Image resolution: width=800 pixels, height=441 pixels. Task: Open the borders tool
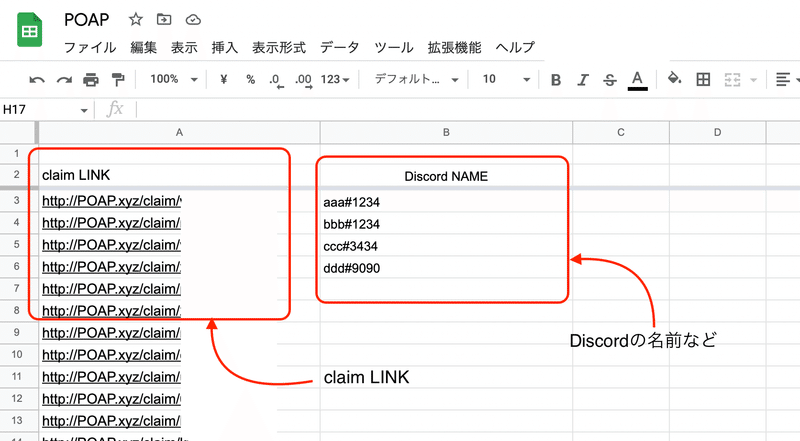click(703, 79)
